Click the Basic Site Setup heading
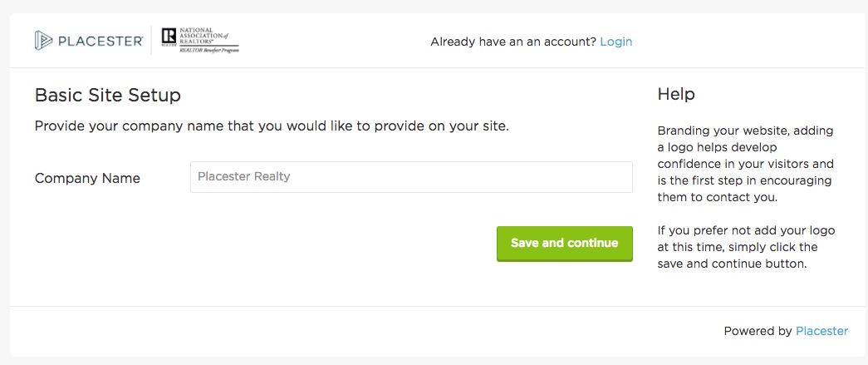This screenshot has height=365, width=868. point(108,96)
